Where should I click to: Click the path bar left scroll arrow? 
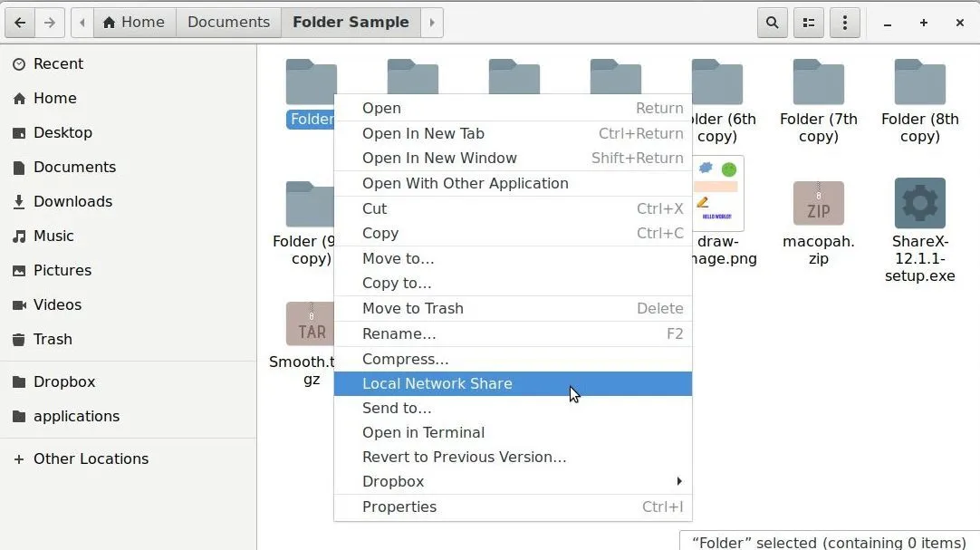click(82, 23)
